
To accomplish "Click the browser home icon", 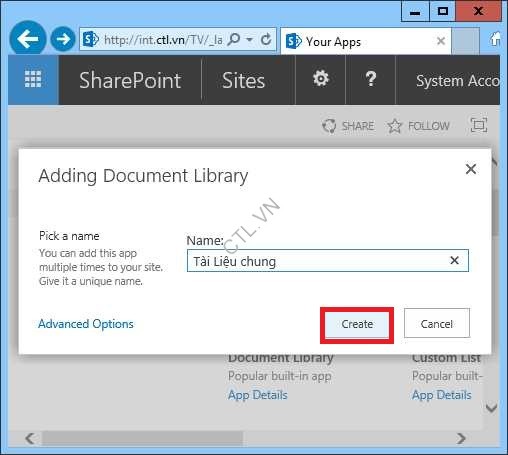I will (x=495, y=39).
